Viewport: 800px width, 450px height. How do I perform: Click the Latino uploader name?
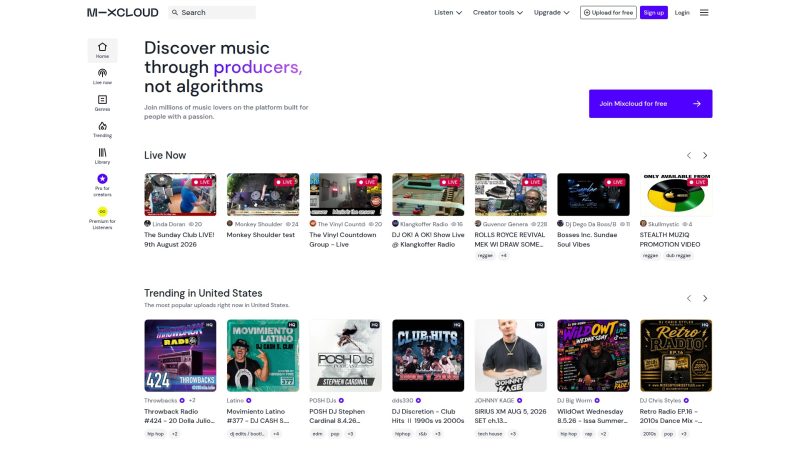pyautogui.click(x=235, y=401)
